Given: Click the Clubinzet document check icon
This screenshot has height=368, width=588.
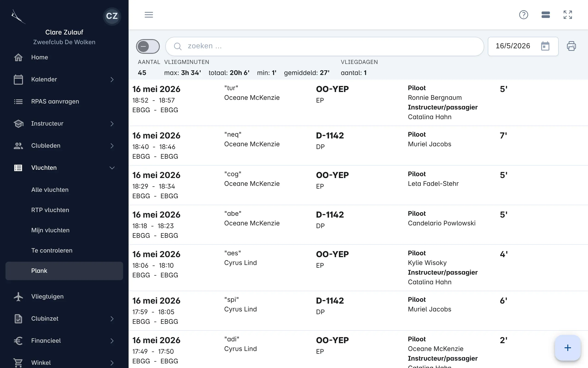Looking at the screenshot, I should tap(18, 319).
